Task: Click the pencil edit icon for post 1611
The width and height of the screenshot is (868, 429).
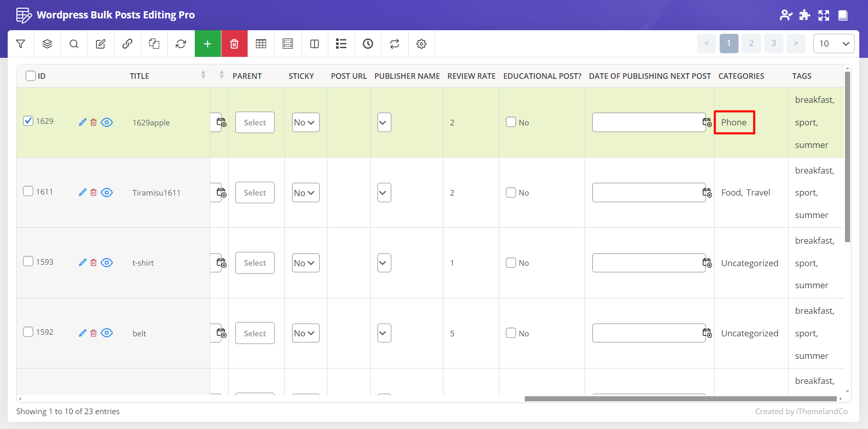Action: pyautogui.click(x=82, y=192)
